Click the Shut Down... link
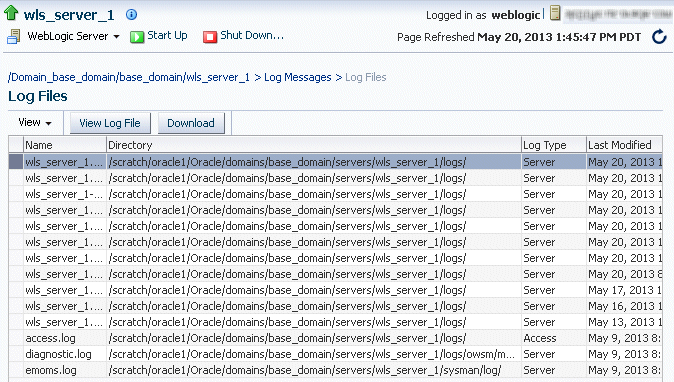This screenshot has height=382, width=674. tap(252, 36)
